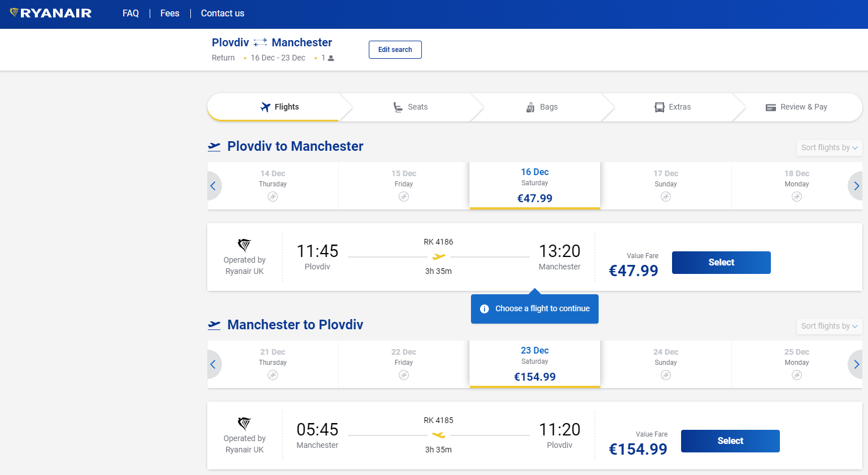Click the Edit search button
The image size is (868, 475).
point(395,50)
